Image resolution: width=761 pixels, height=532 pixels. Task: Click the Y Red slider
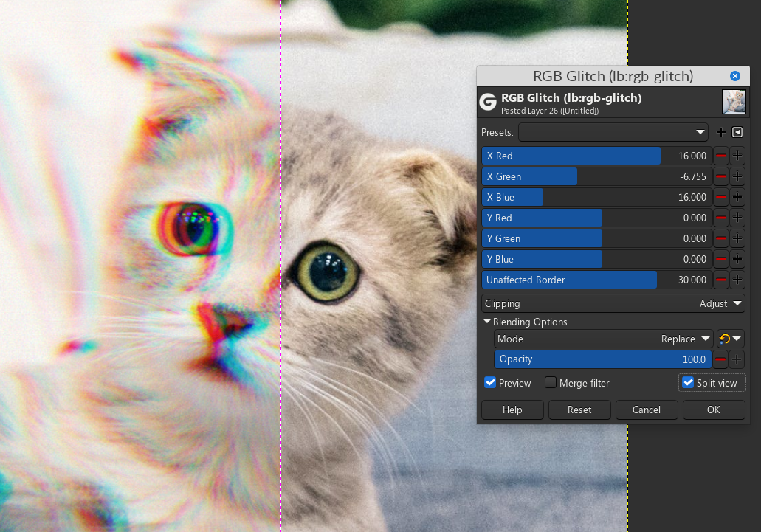(x=597, y=218)
